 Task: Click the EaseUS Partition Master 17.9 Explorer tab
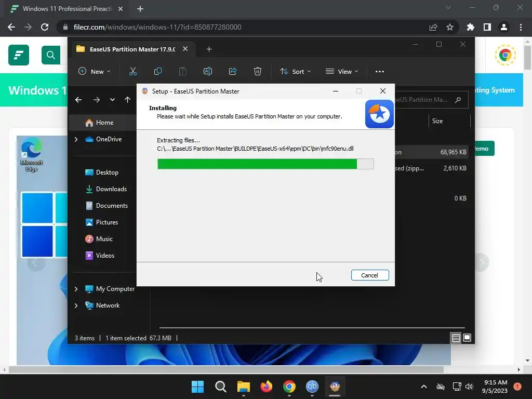click(x=132, y=49)
